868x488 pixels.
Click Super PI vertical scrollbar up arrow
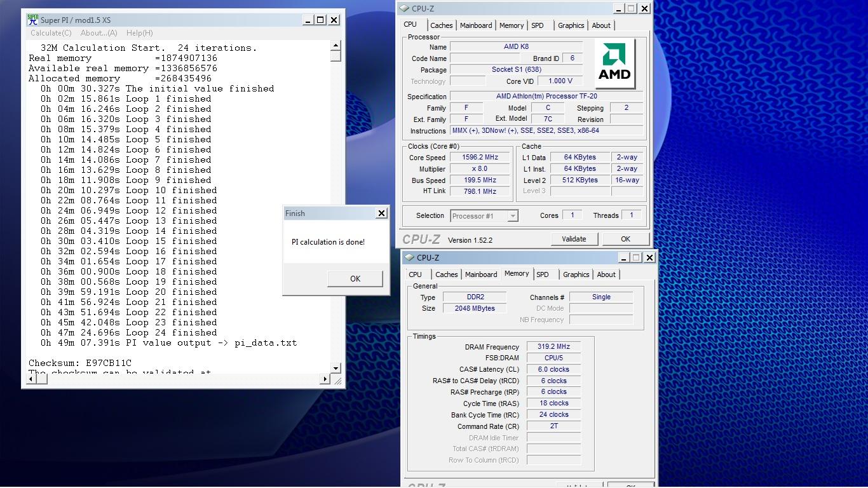tap(336, 46)
